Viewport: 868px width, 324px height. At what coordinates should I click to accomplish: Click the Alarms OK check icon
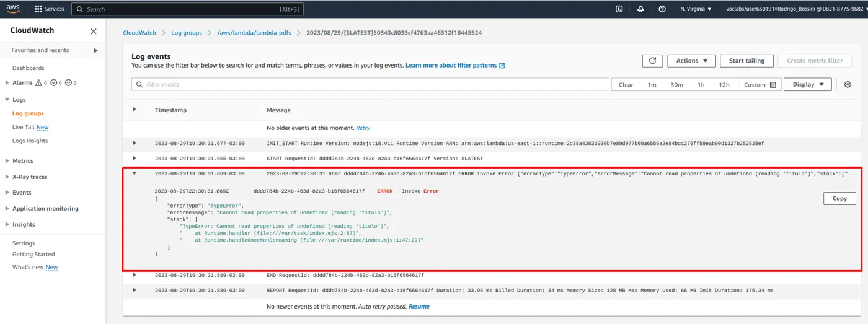[53, 82]
